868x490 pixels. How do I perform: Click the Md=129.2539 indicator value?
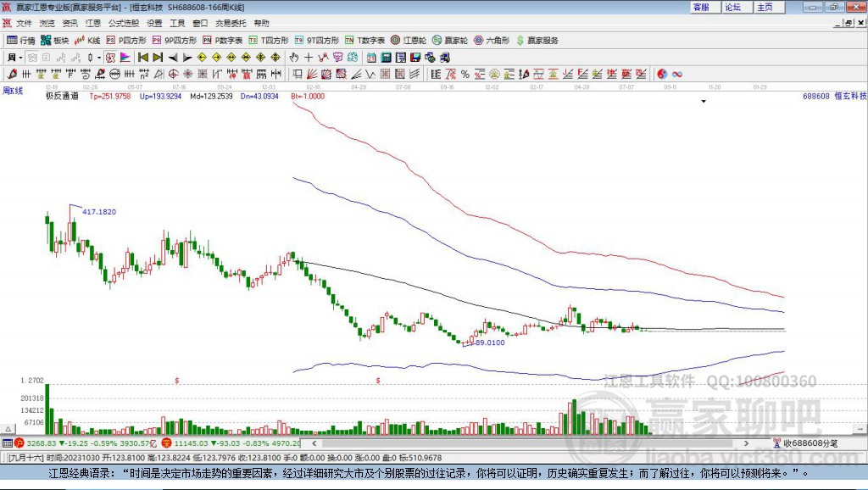[x=211, y=97]
